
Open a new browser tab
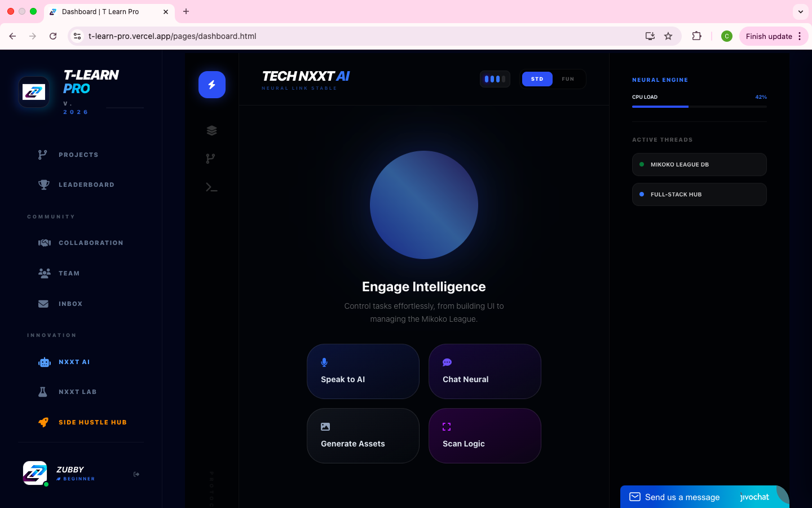(186, 11)
